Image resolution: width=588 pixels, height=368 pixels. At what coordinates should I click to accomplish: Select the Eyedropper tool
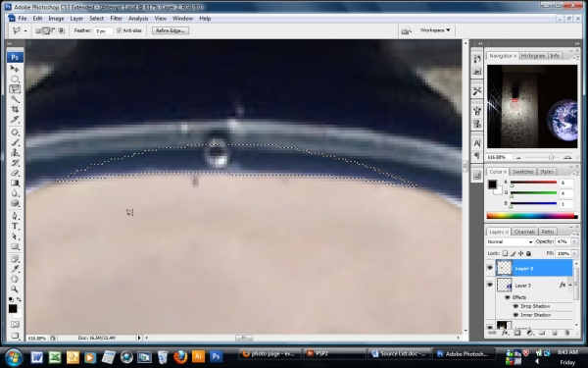point(15,269)
